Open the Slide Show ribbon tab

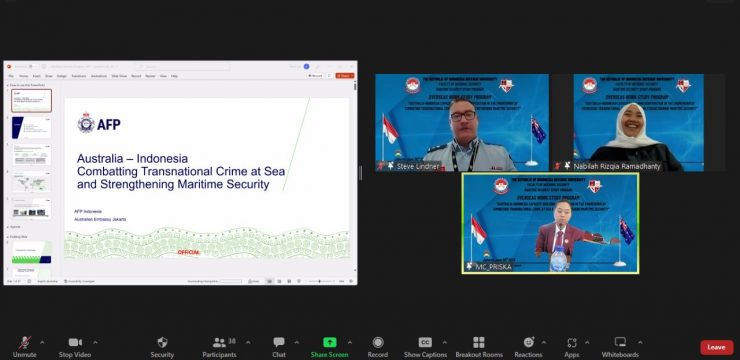point(119,76)
